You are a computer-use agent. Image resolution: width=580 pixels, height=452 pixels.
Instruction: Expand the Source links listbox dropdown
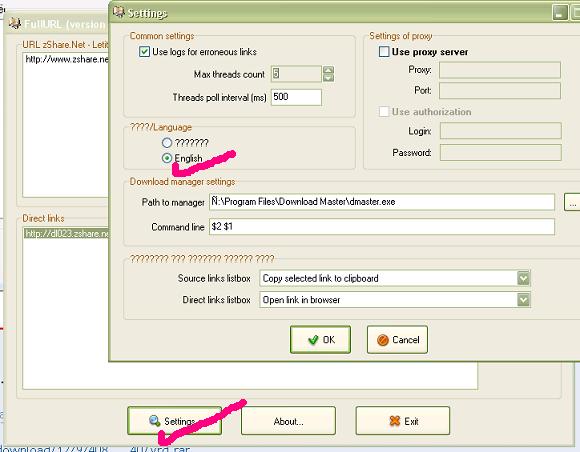[x=523, y=278]
